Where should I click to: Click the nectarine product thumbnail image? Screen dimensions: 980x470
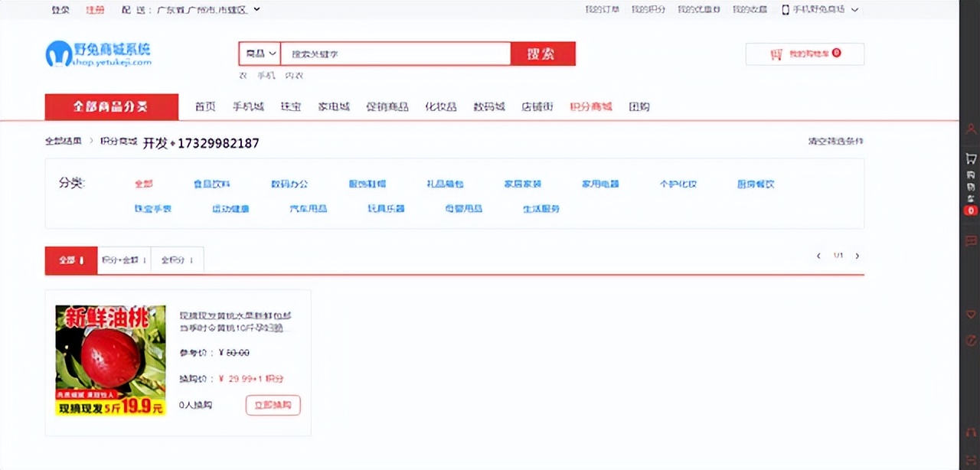click(x=109, y=361)
